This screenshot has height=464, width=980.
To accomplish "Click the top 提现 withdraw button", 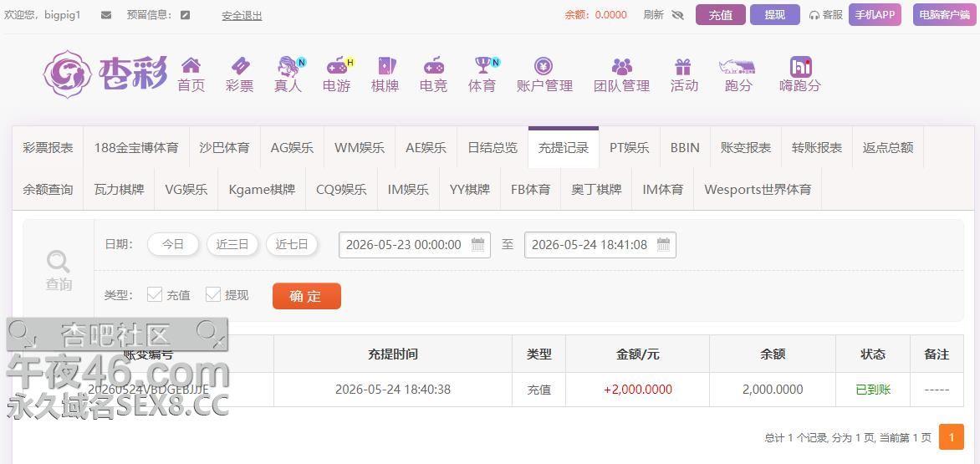I will (x=775, y=15).
